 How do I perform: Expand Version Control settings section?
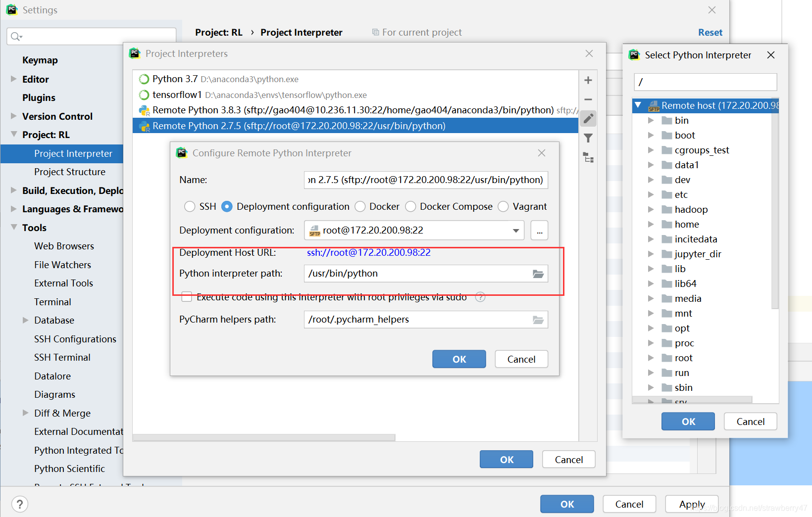(x=13, y=116)
